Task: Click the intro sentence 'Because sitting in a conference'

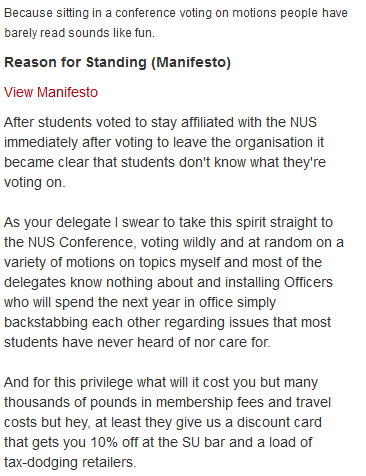Action: (x=176, y=13)
